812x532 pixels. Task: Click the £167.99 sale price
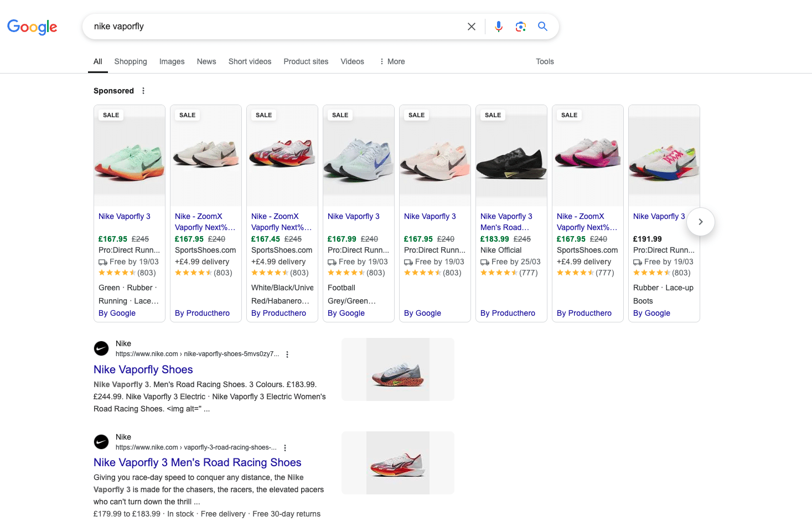point(342,239)
